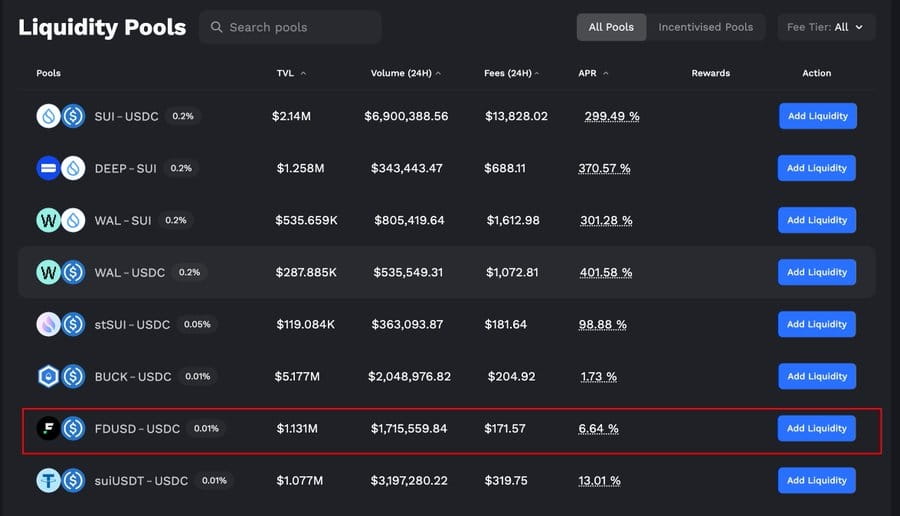Image resolution: width=900 pixels, height=516 pixels.
Task: Focus the Search pools field
Action: [290, 27]
